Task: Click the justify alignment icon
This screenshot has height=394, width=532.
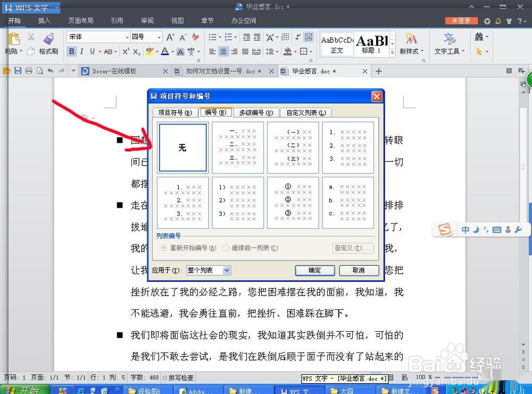Action: click(245, 52)
